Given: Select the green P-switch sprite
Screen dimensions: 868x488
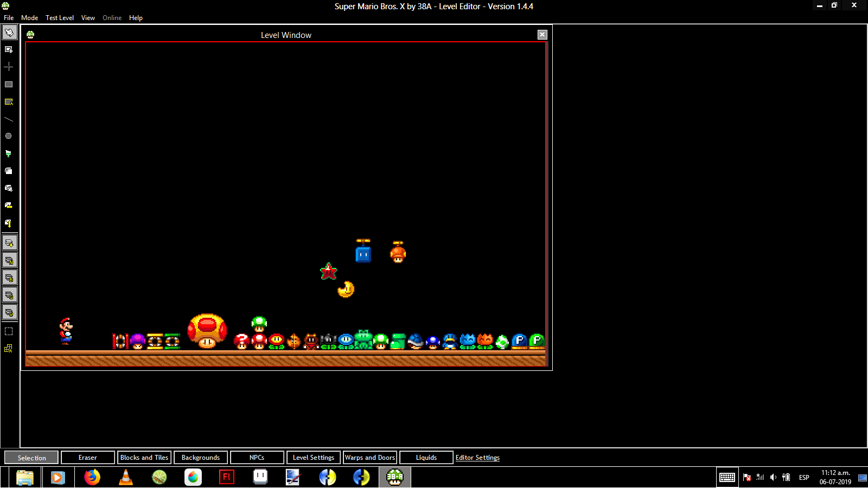Looking at the screenshot, I should [537, 341].
